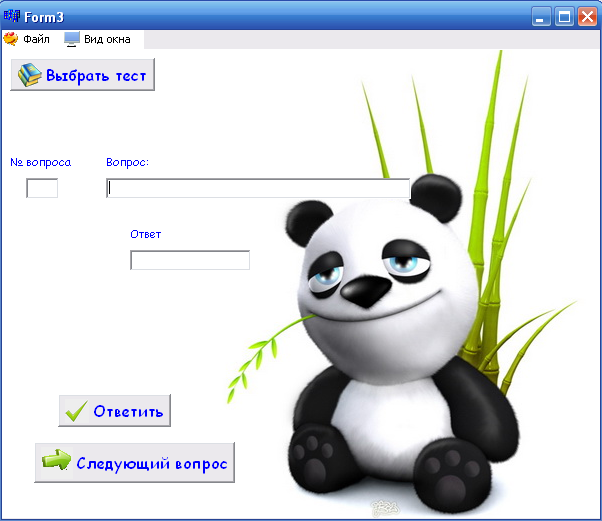This screenshot has height=521, width=602.
Task: Focus the Ответ input field
Action: [x=190, y=260]
